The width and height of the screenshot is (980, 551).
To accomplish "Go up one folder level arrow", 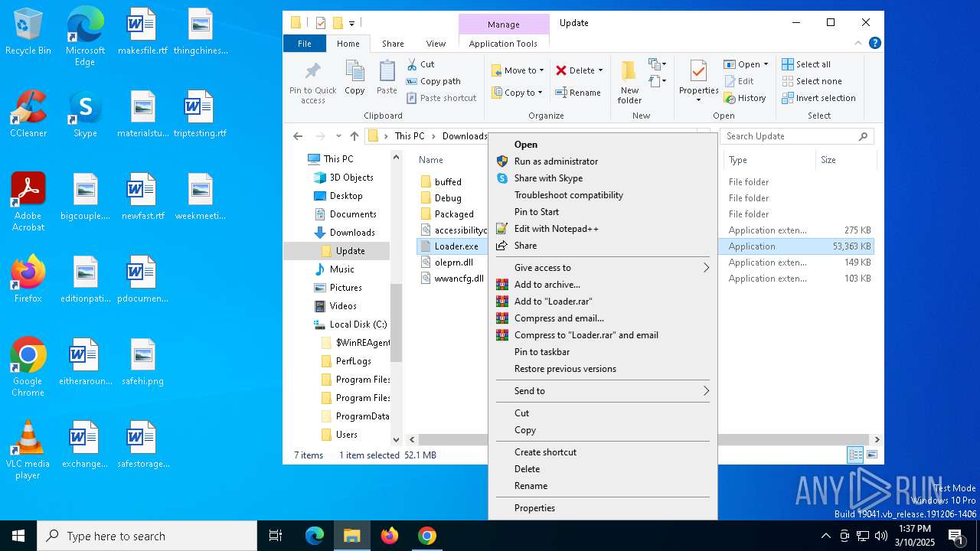I will coord(354,136).
